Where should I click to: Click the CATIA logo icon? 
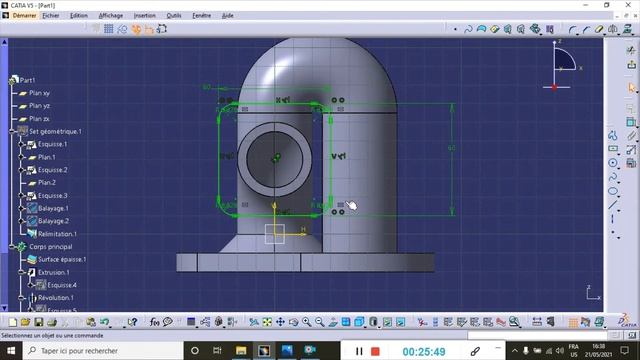click(626, 320)
